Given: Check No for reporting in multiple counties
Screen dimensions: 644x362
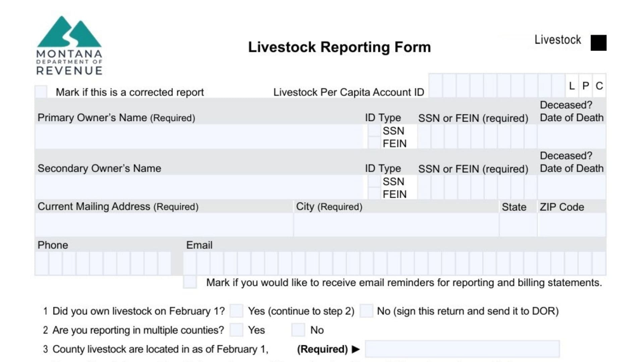Looking at the screenshot, I should click(298, 330).
